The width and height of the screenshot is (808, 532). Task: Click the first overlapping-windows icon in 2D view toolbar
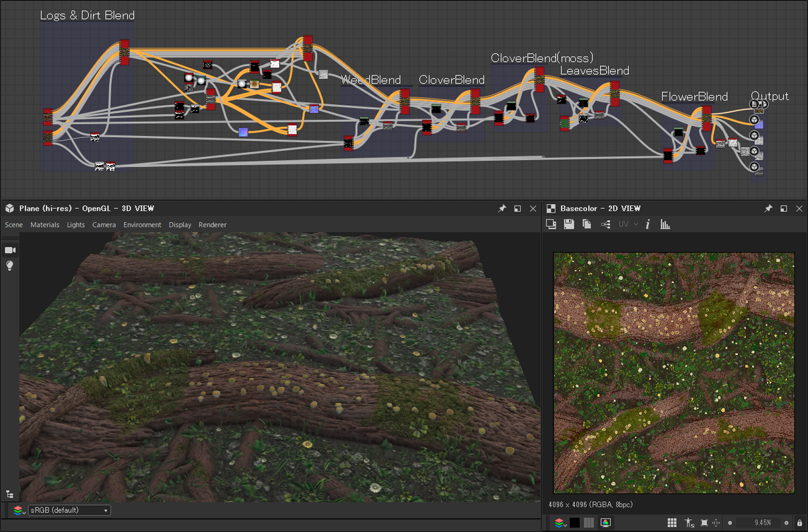[x=551, y=224]
